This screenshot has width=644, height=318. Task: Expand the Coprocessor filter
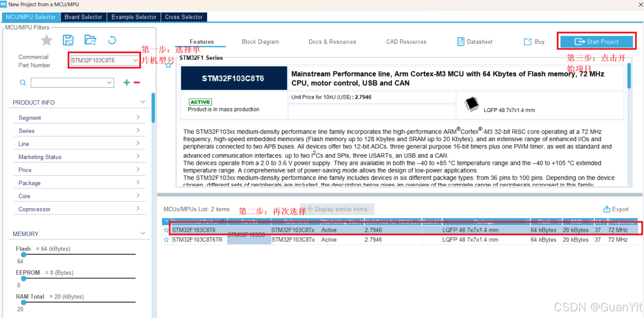(138, 209)
